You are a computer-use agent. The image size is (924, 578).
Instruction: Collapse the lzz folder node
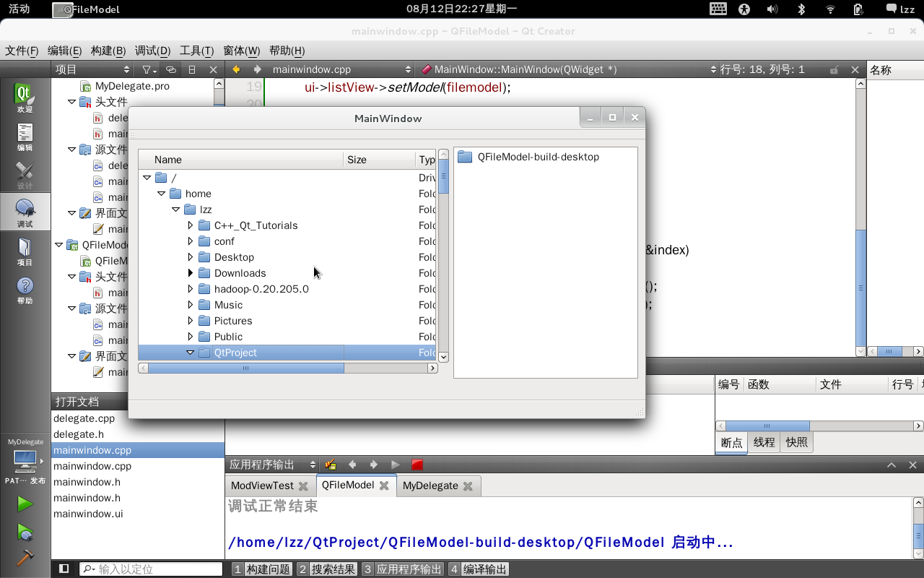[x=176, y=210]
